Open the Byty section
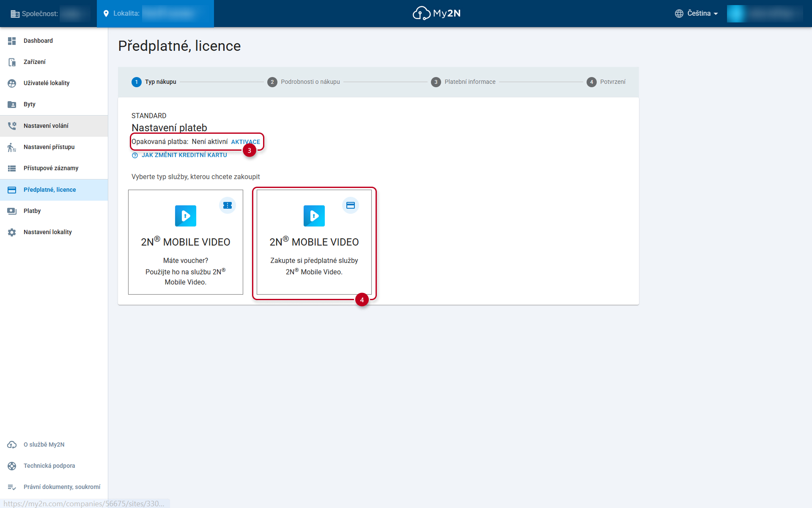 click(54, 104)
